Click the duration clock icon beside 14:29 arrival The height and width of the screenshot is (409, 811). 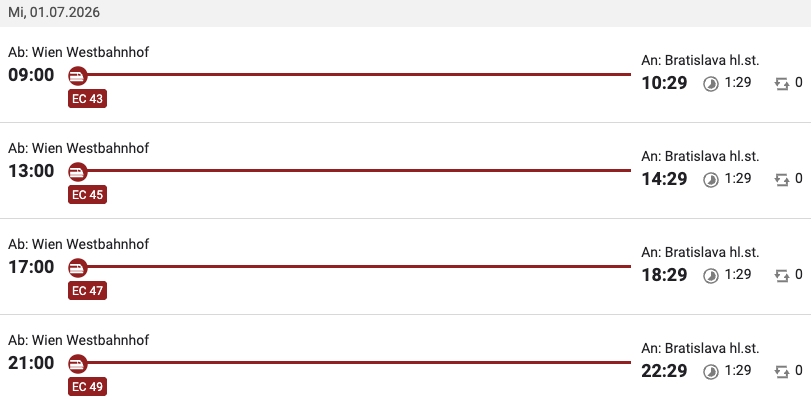711,180
